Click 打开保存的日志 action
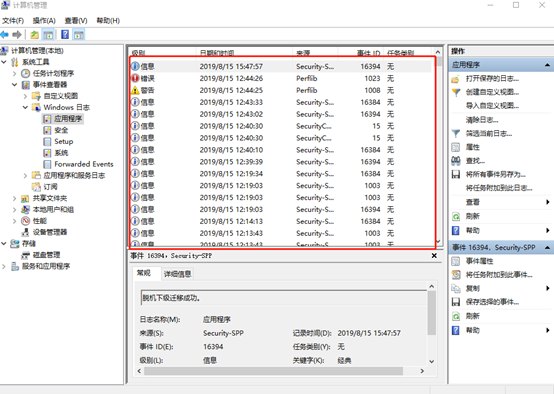Screen dimensions: 554x394 [492, 78]
